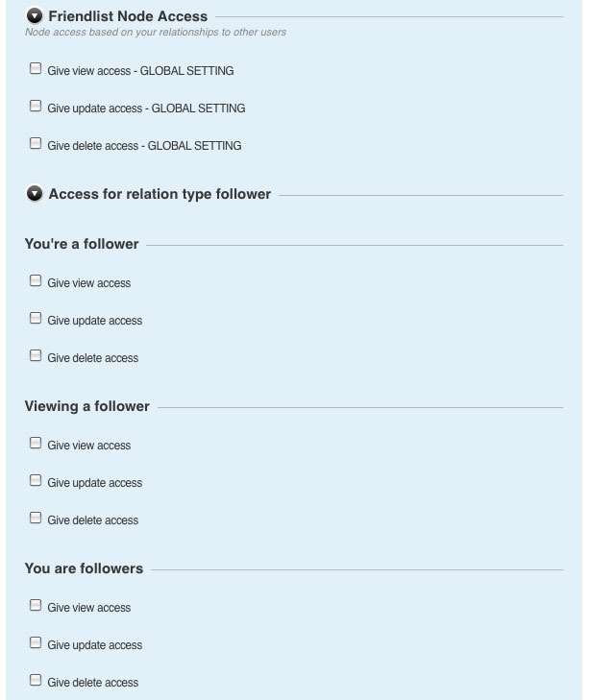The image size is (590, 700).
Task: Collapse Access for relation type follower arrow
Action: pyautogui.click(x=35, y=194)
